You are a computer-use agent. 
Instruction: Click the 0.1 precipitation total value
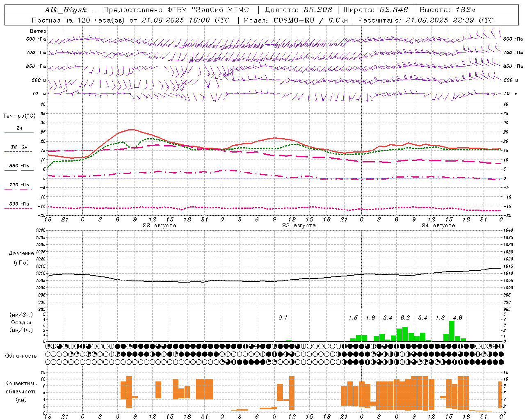[x=283, y=317]
